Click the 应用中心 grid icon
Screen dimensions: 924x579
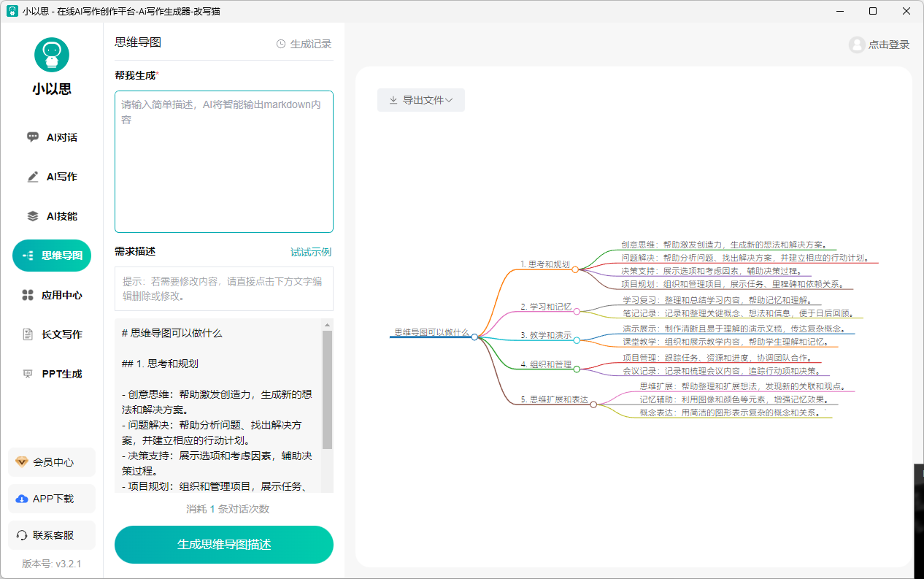coord(28,295)
